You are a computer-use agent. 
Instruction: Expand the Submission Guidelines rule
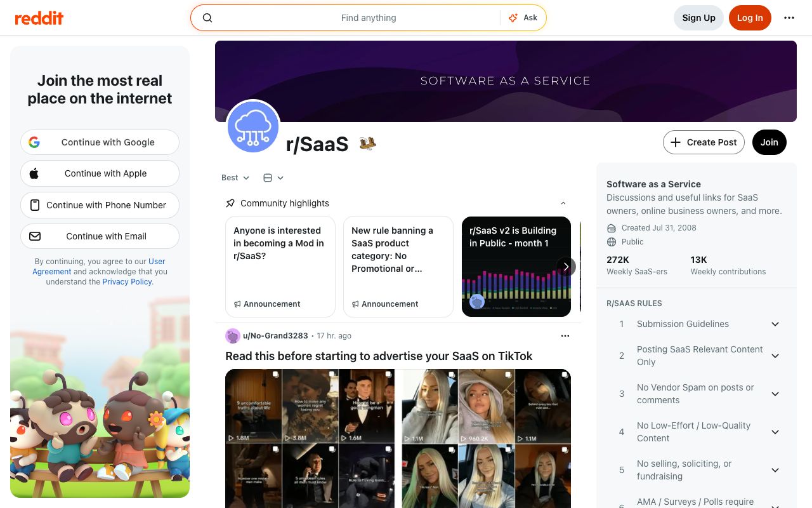(x=775, y=324)
